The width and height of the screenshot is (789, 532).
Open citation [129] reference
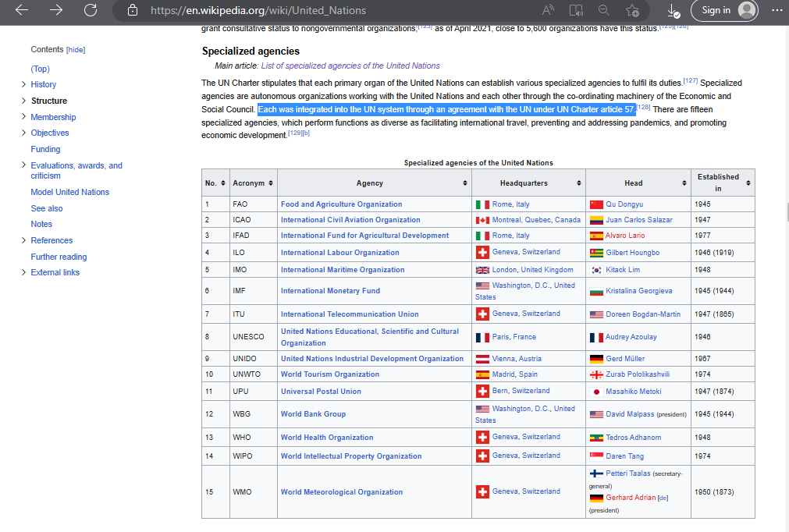295,133
